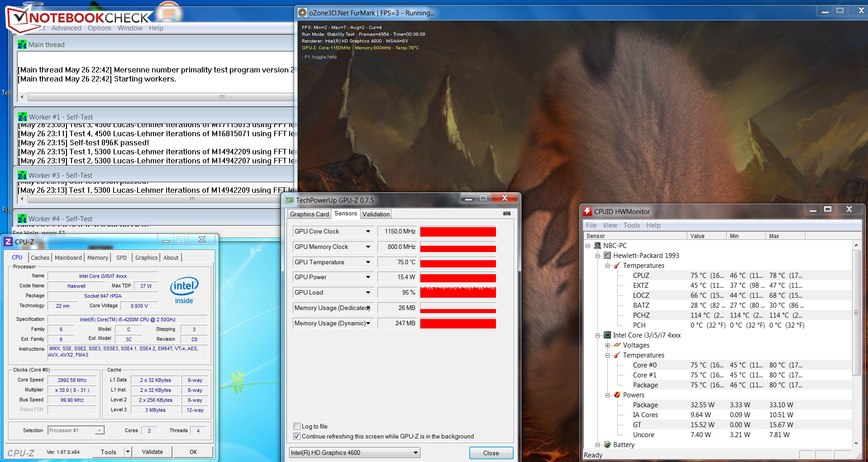Open the View menu in HWMonitor
The height and width of the screenshot is (462, 868).
coord(610,225)
